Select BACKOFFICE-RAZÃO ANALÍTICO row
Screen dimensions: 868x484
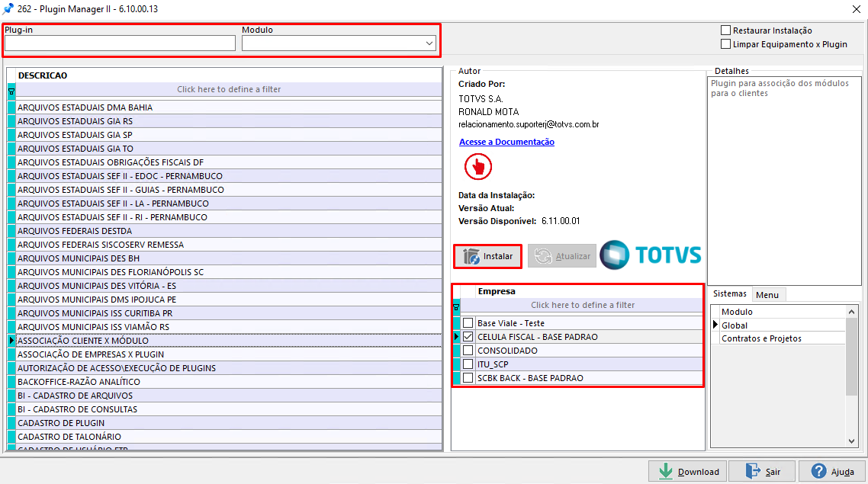pos(229,382)
